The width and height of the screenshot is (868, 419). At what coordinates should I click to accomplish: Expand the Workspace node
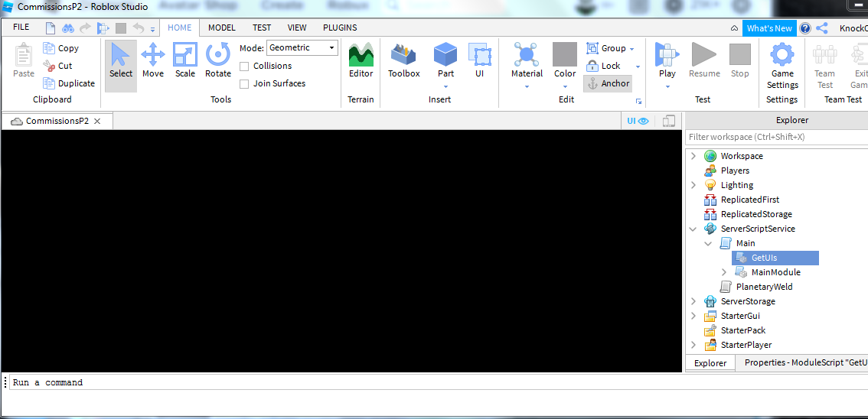point(693,157)
